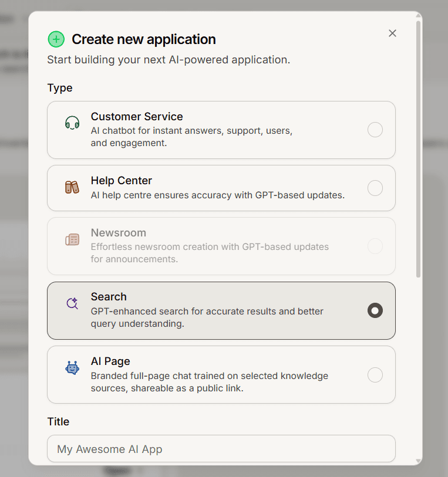Viewport: 448px width, 477px height.
Task: Click the "AI Page" heading text
Action: [110, 361]
